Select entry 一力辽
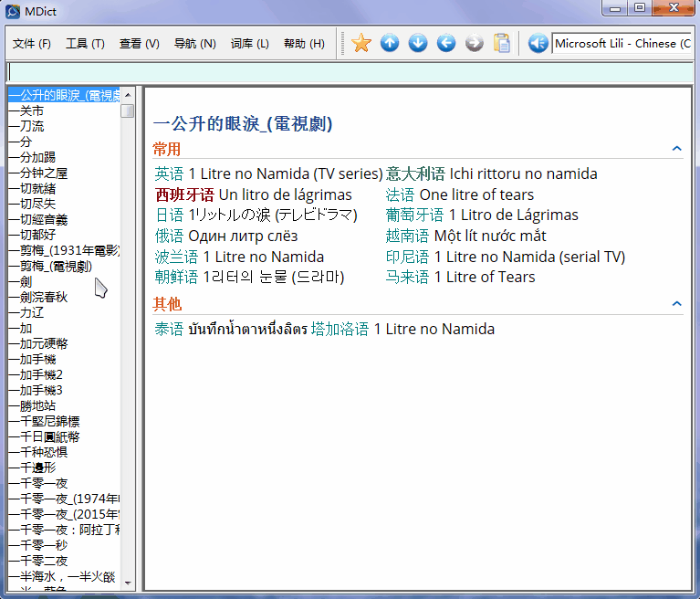The image size is (700, 599). [26, 312]
